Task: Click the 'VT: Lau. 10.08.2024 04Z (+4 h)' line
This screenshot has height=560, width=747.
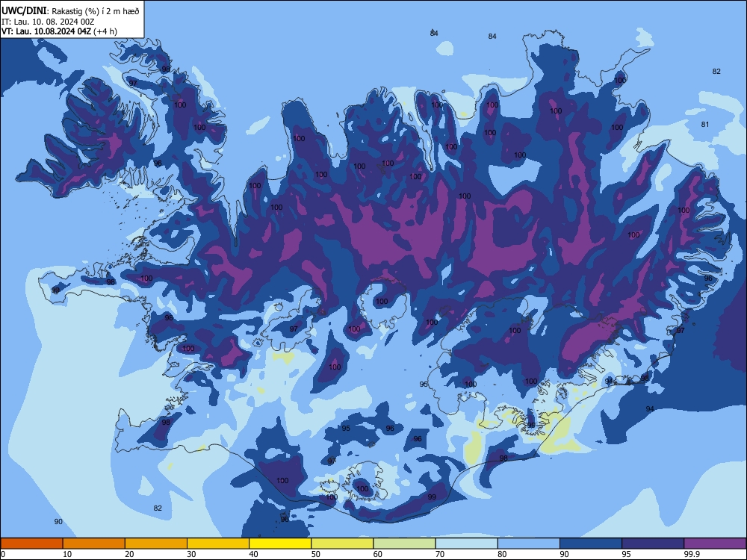Action: [x=59, y=31]
